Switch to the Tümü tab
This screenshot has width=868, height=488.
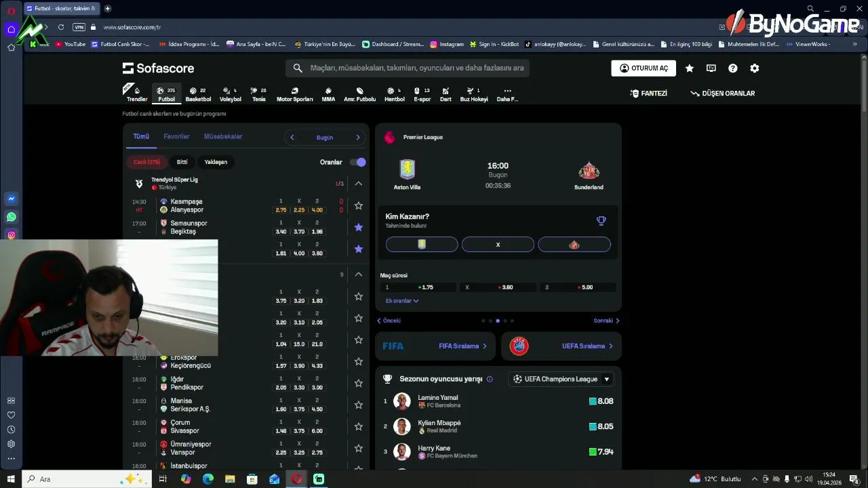[141, 137]
